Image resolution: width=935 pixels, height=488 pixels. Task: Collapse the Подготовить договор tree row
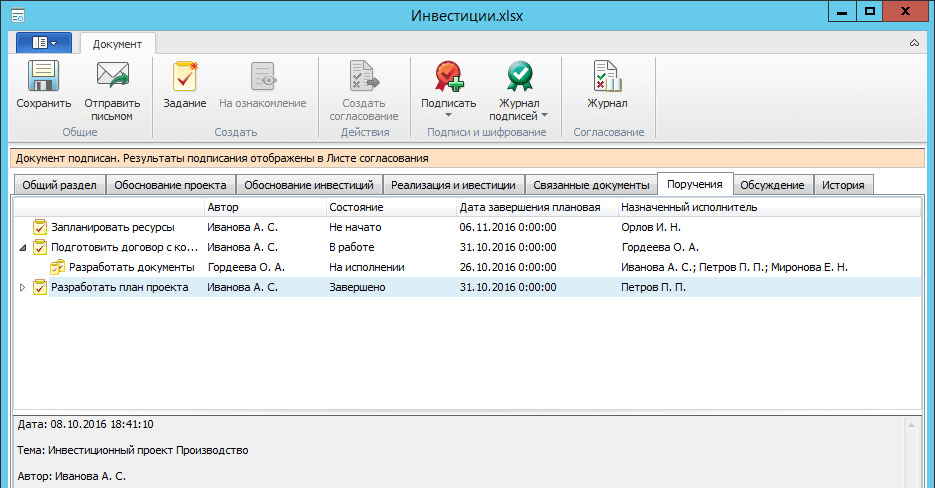[x=23, y=248]
